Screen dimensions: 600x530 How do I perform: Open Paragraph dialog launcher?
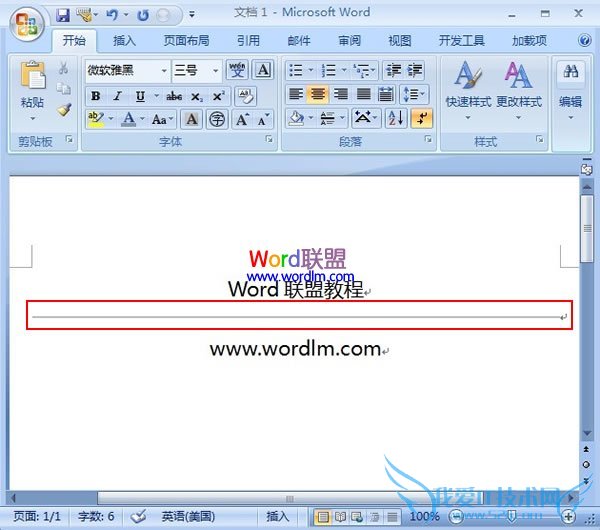(428, 139)
